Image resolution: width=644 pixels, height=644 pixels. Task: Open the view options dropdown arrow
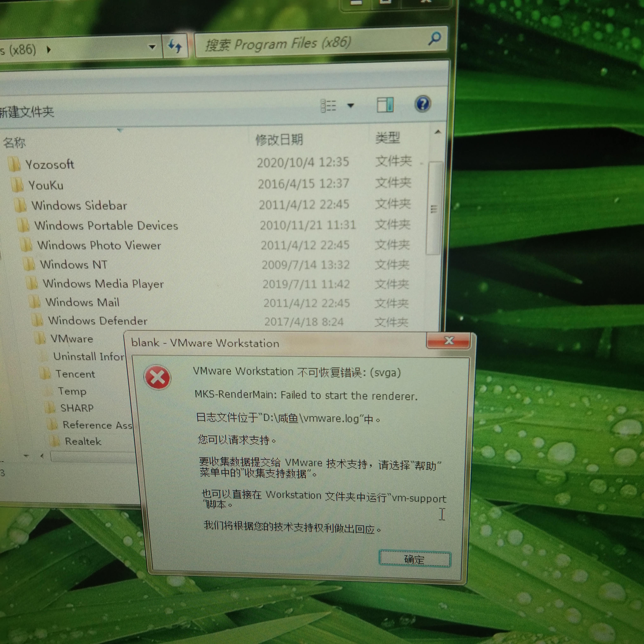pos(350,106)
